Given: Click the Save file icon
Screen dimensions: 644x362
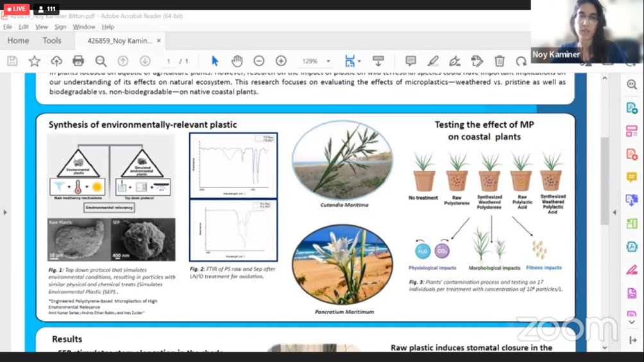Looking at the screenshot, I should pos(12,61).
